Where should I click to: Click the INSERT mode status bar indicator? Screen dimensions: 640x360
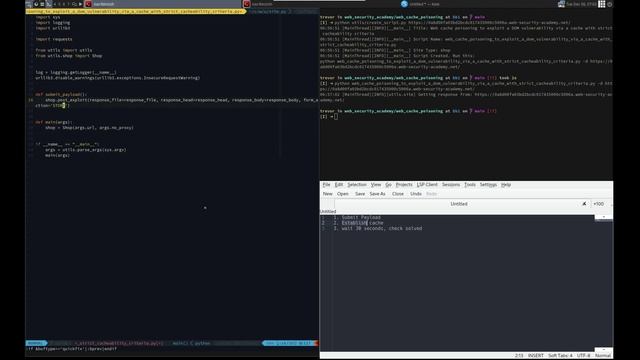pyautogui.click(x=536, y=356)
